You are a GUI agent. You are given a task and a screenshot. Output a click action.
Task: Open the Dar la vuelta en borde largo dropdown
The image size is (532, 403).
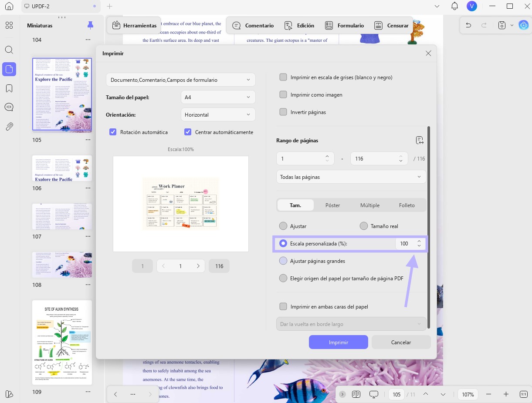click(x=351, y=324)
